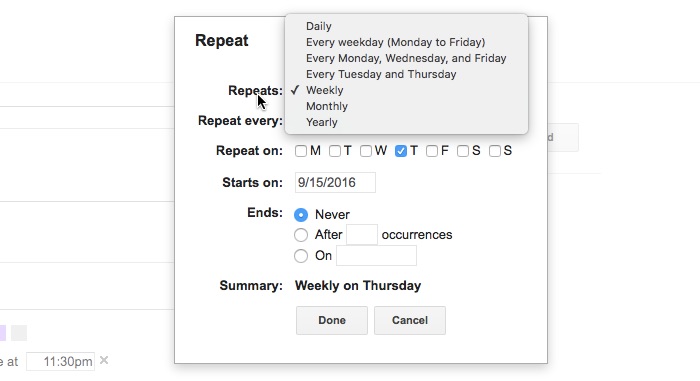Check the Wednesday (W) checkbox
This screenshot has width=700, height=381.
(x=366, y=151)
